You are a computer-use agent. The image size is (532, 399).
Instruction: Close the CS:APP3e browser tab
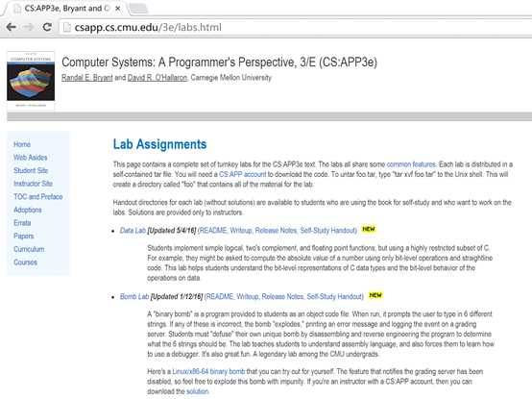click(118, 9)
